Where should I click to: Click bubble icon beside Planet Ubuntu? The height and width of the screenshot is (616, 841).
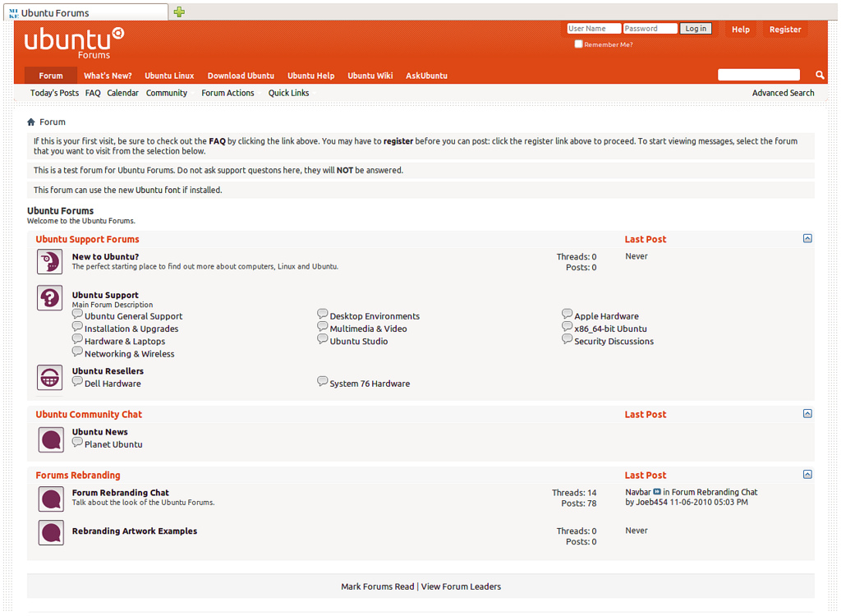pos(77,442)
